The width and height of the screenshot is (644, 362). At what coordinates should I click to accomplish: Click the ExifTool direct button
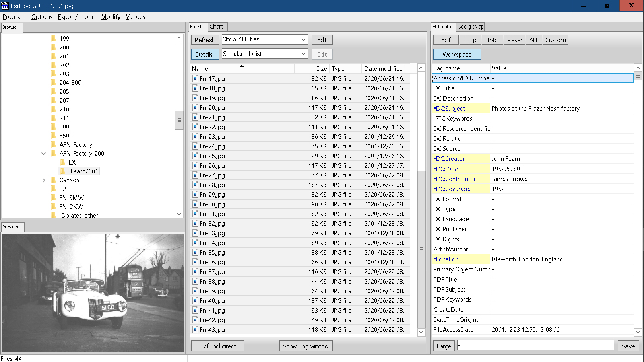[217, 346]
